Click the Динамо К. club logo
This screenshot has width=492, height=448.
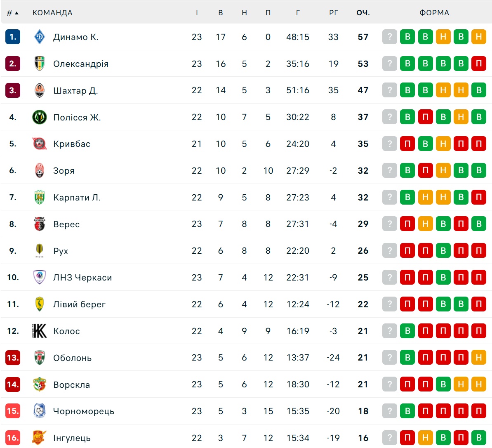click(40, 37)
